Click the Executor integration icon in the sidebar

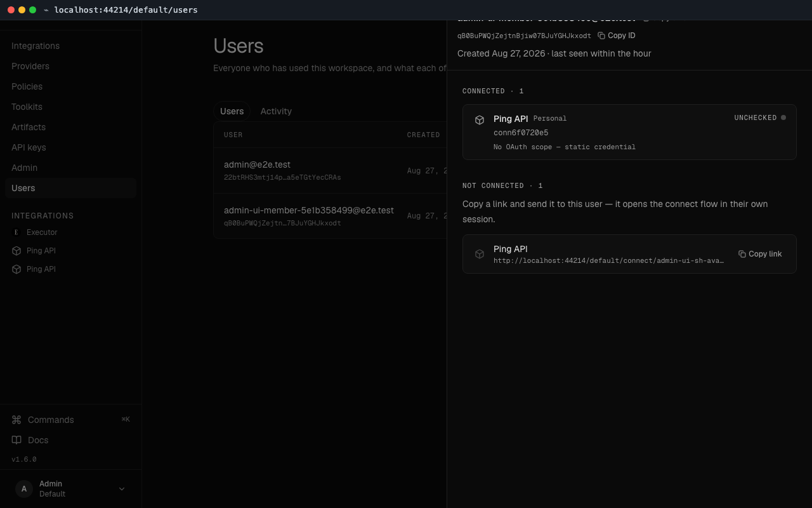pos(16,232)
